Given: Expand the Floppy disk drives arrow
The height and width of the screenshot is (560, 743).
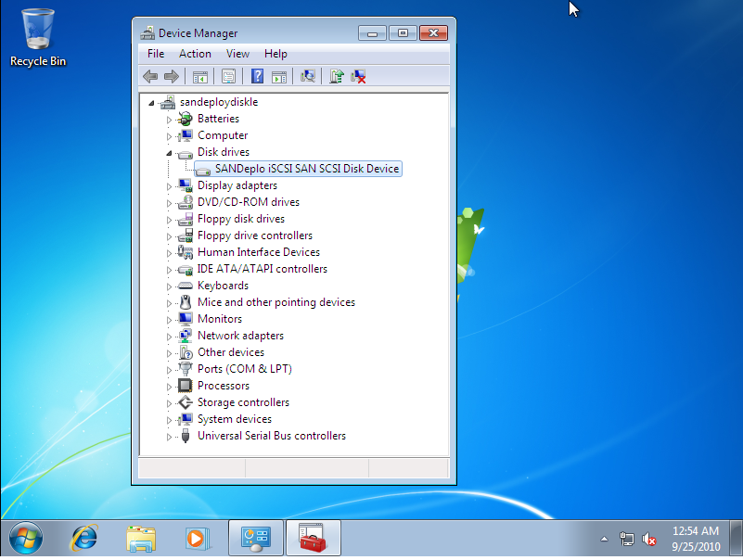Looking at the screenshot, I should point(169,220).
